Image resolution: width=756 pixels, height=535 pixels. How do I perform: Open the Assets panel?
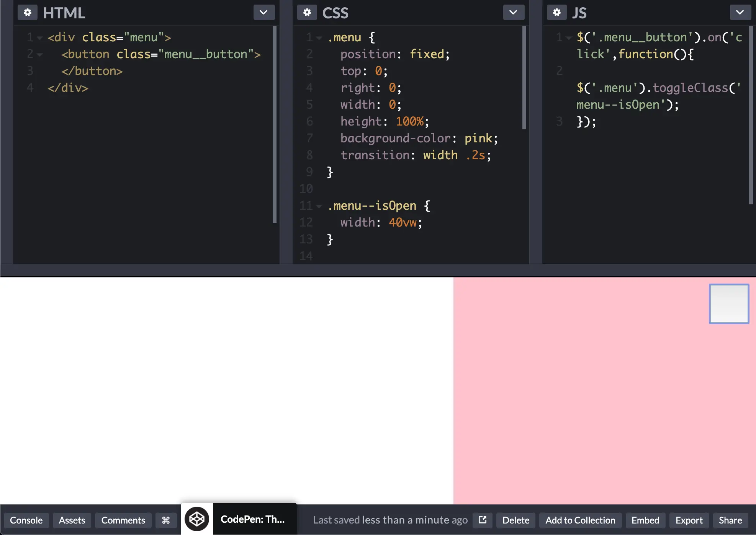pos(72,520)
